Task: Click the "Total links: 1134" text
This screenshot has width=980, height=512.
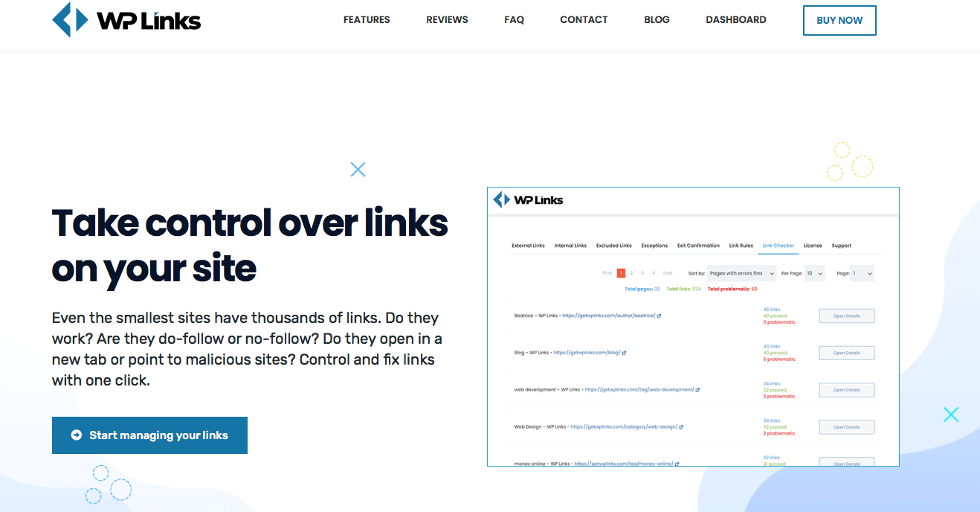Action: [683, 289]
